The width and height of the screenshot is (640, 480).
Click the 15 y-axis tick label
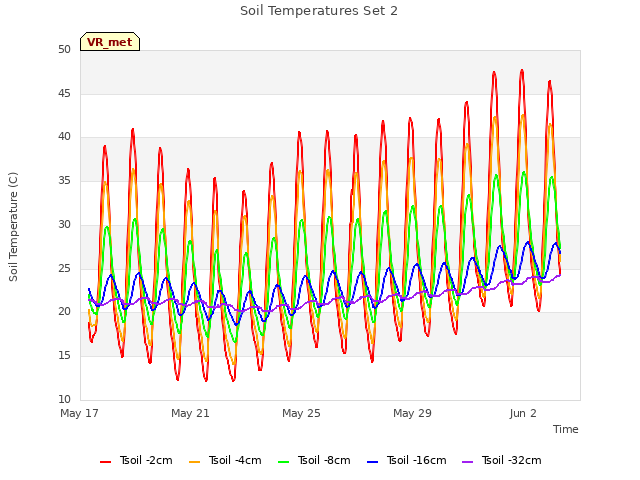[64, 356]
